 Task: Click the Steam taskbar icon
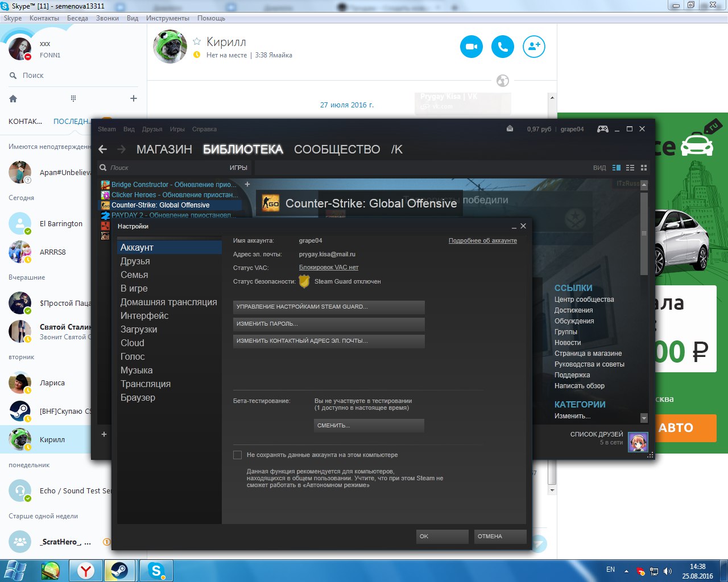click(119, 571)
